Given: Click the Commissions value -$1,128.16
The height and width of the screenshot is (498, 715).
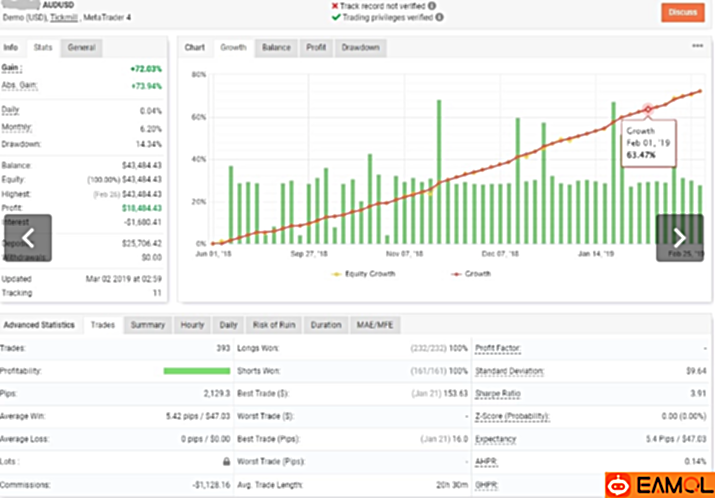Looking at the screenshot, I should coord(212,485).
